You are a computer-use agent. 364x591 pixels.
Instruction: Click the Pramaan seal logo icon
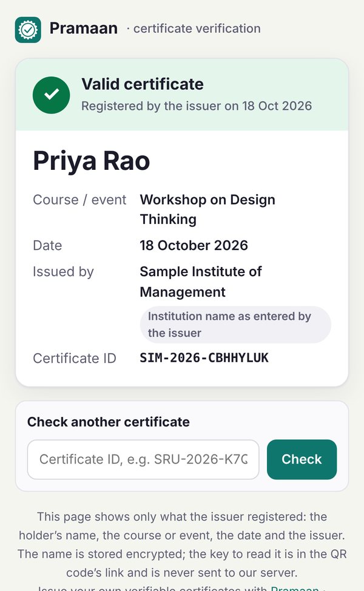[28, 30]
